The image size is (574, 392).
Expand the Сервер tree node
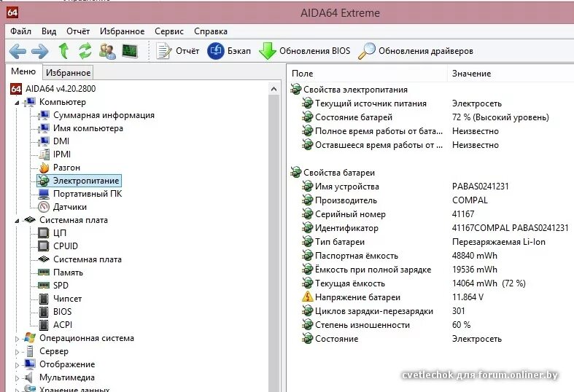coord(17,352)
